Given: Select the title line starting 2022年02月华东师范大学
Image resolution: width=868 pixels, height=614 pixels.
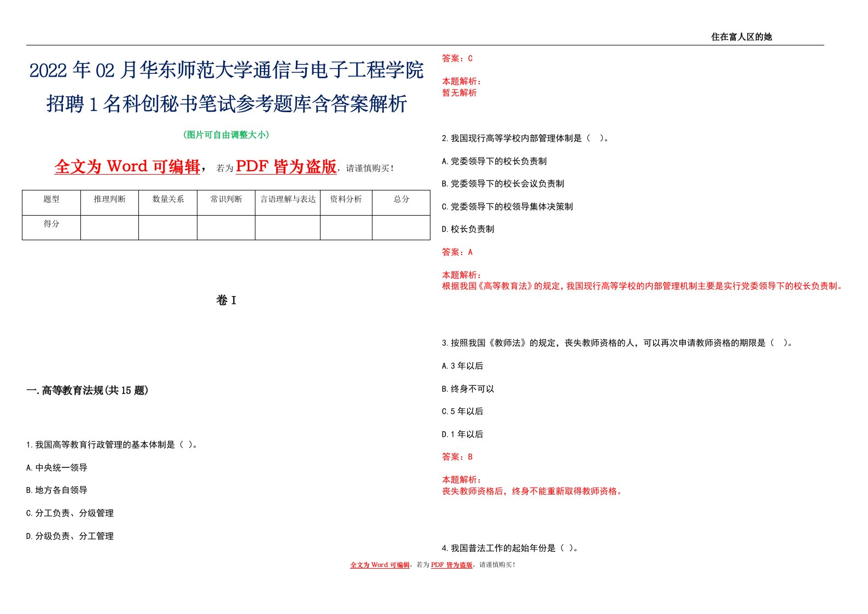Looking at the screenshot, I should pos(226,71).
